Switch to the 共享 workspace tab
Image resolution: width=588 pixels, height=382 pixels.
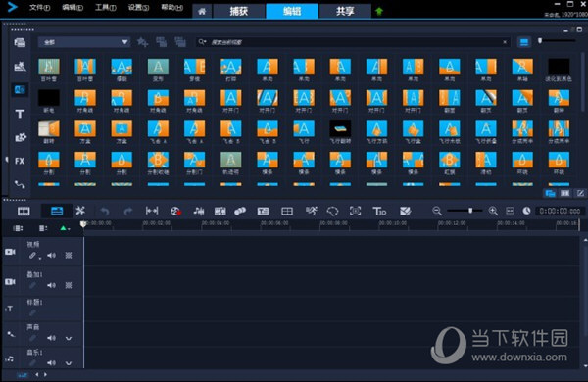tap(345, 11)
